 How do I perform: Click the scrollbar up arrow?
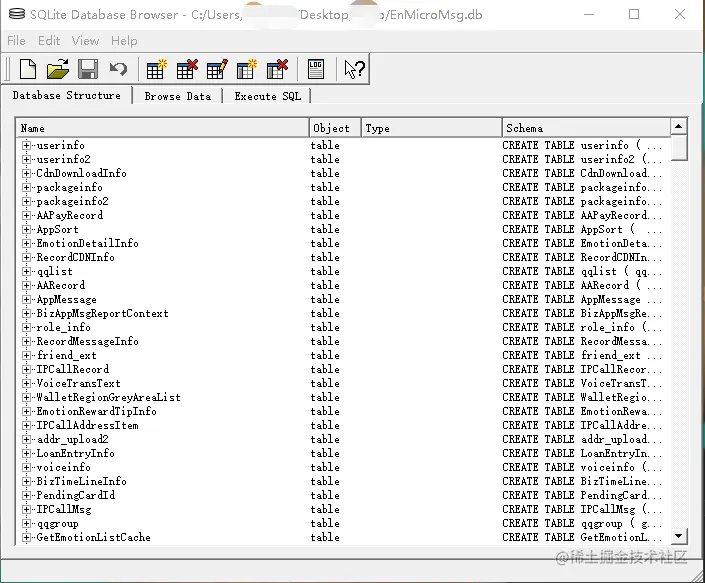pos(678,126)
